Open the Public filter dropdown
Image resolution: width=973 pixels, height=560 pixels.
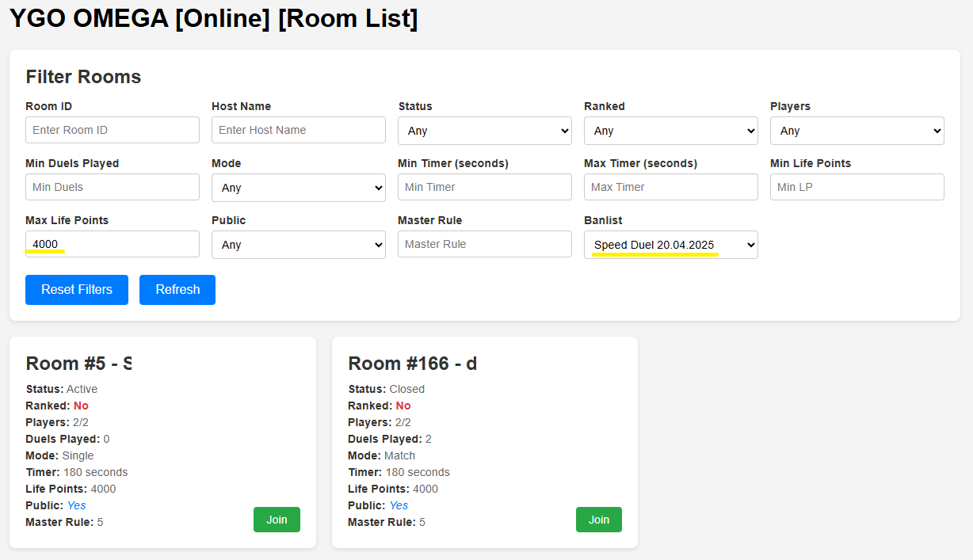(299, 245)
